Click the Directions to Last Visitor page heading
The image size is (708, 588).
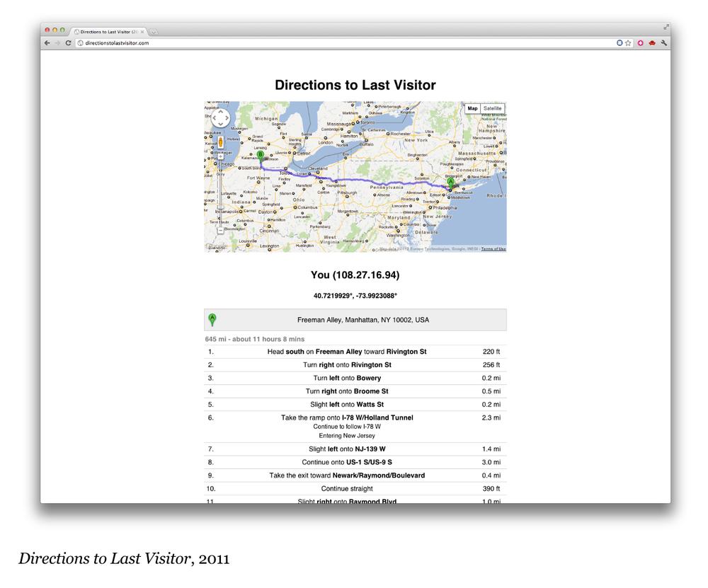(x=355, y=85)
